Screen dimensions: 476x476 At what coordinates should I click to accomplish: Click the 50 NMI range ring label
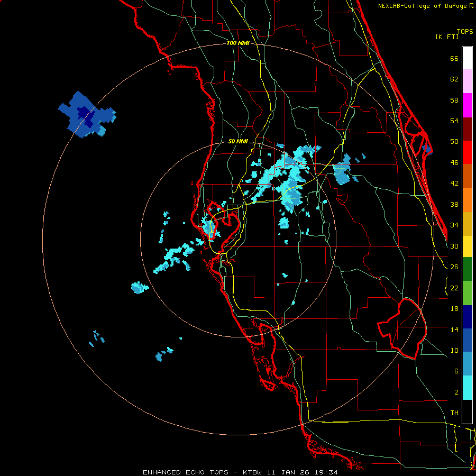pos(238,141)
